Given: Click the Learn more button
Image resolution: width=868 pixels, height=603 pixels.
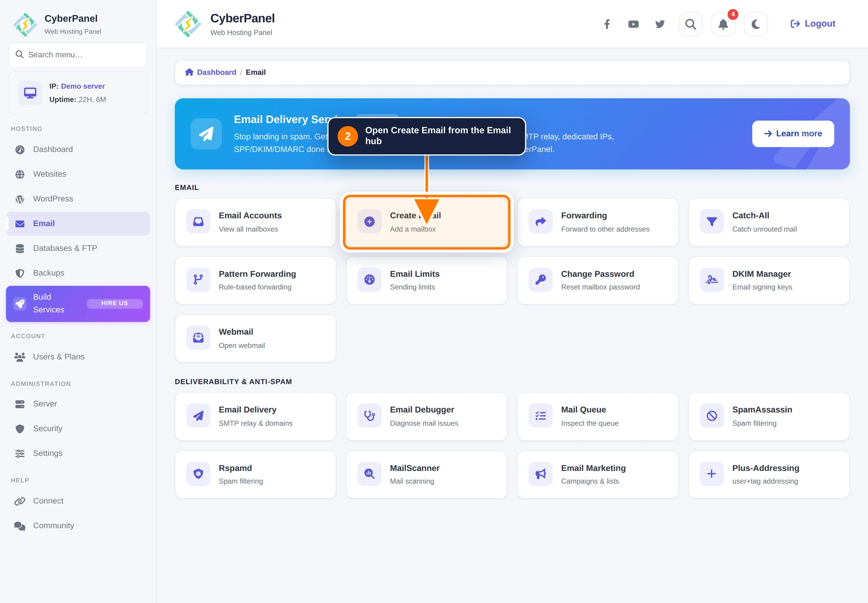Looking at the screenshot, I should (x=793, y=134).
